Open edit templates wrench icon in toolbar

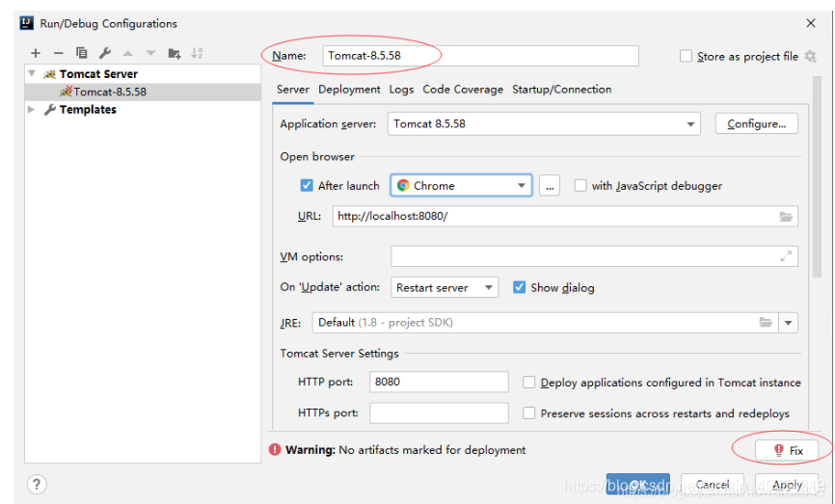[x=105, y=53]
